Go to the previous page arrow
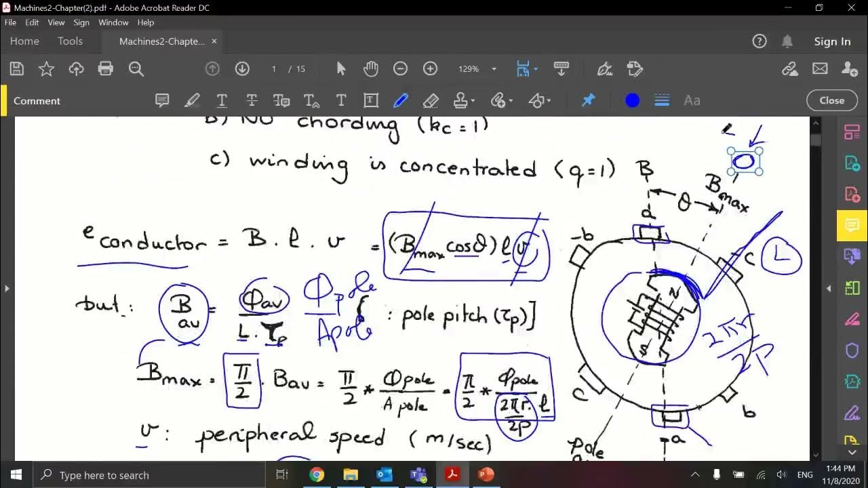868x488 pixels. coord(212,68)
